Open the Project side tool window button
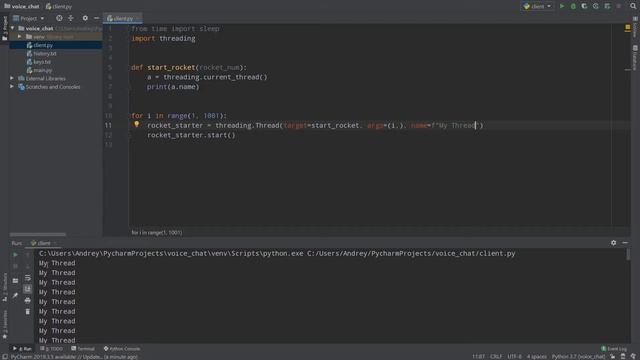 [x=4, y=28]
